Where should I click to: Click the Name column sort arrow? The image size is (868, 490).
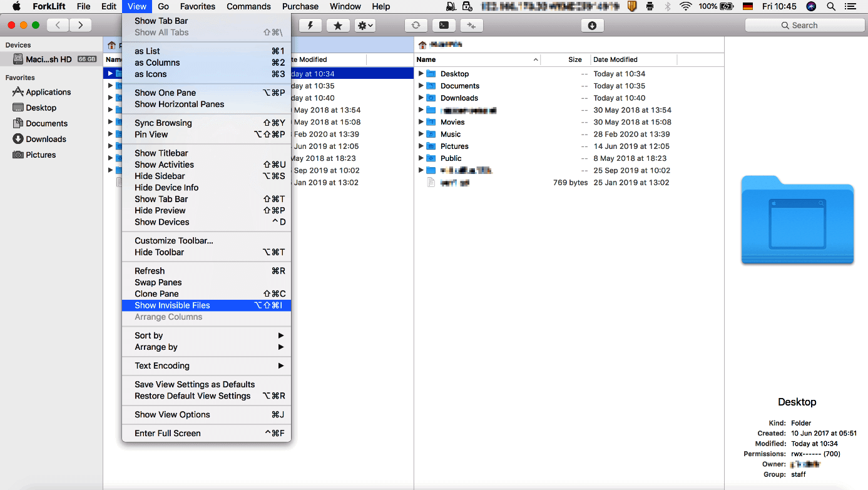[535, 59]
